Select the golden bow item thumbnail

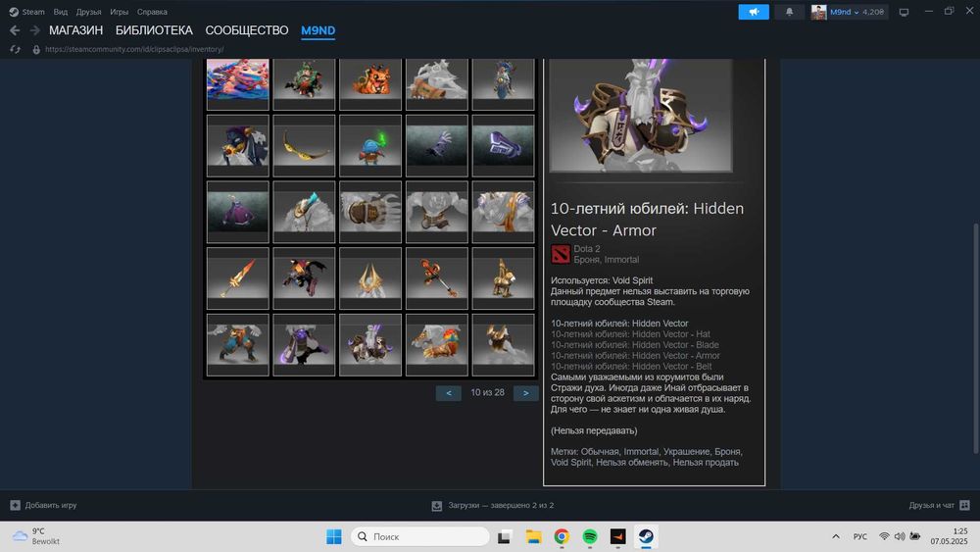pos(304,146)
